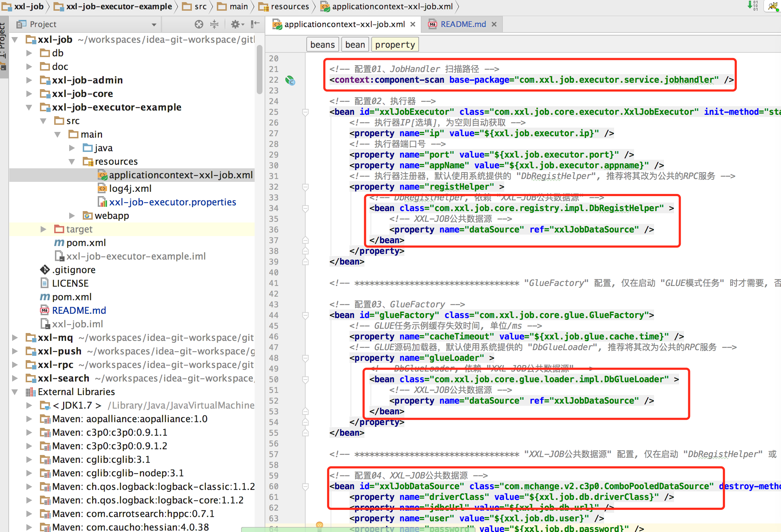The height and width of the screenshot is (532, 781).
Task: Fold the xxlJobExecutor bean at line 25
Action: tap(305, 112)
